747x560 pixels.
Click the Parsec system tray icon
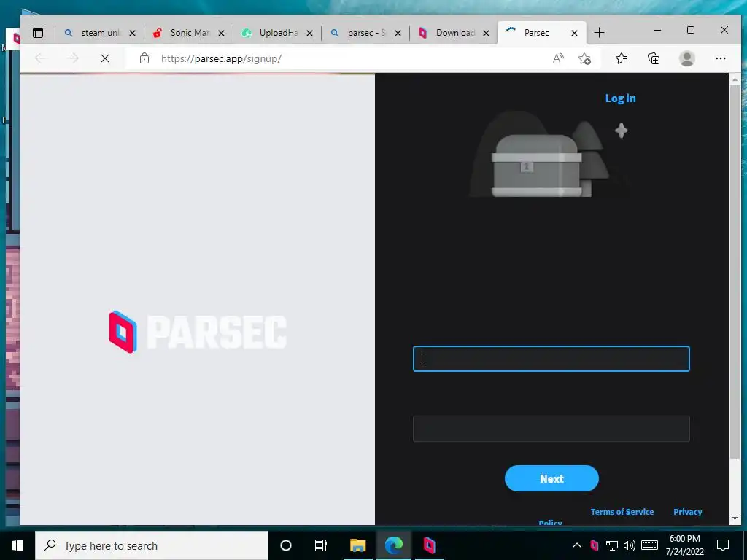tap(594, 545)
